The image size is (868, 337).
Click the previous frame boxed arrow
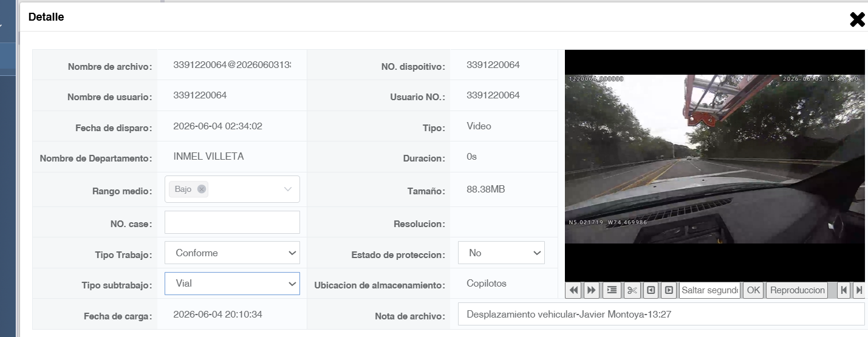(x=651, y=290)
